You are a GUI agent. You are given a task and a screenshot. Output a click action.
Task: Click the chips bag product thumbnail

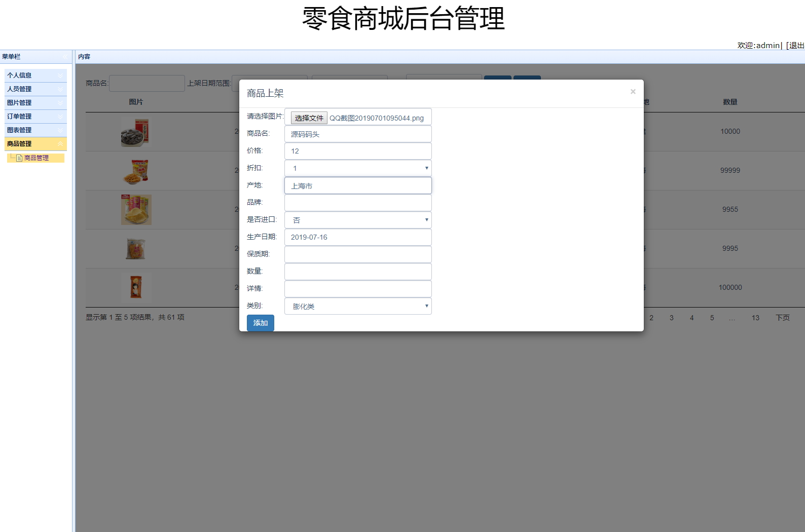point(136,210)
